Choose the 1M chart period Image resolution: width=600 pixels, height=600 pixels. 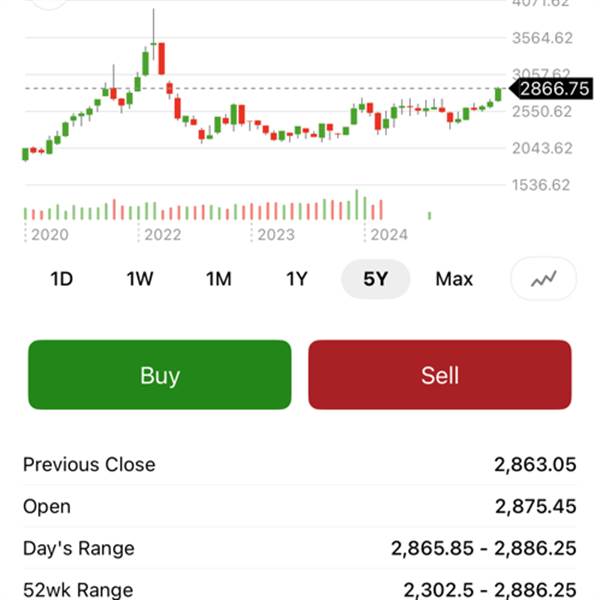[x=218, y=279]
